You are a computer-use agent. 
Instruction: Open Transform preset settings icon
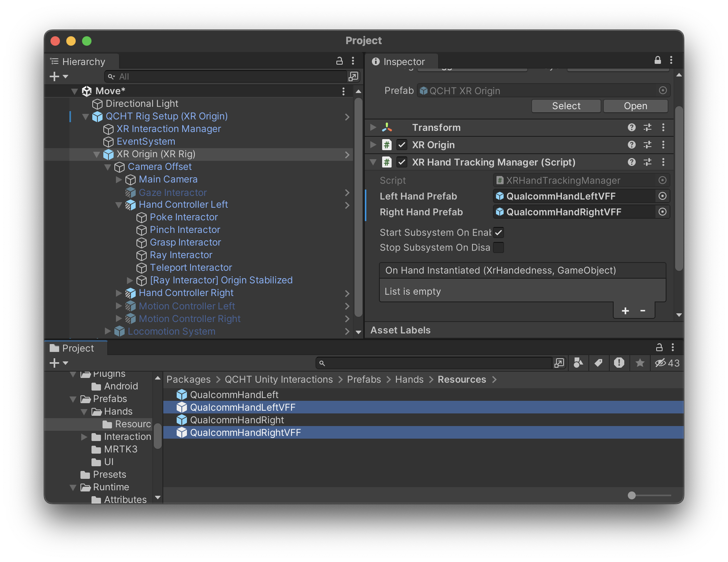[648, 127]
